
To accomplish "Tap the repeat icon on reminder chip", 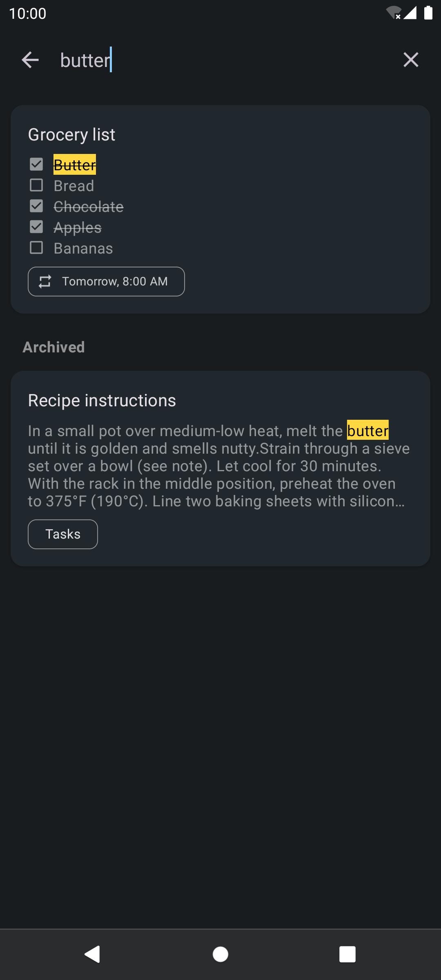I will click(x=45, y=281).
